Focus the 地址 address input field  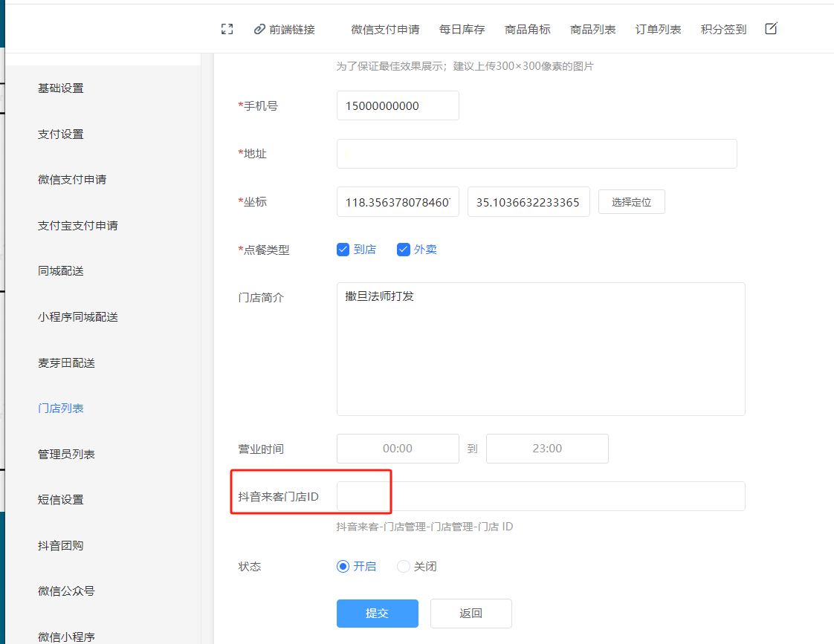pos(536,154)
